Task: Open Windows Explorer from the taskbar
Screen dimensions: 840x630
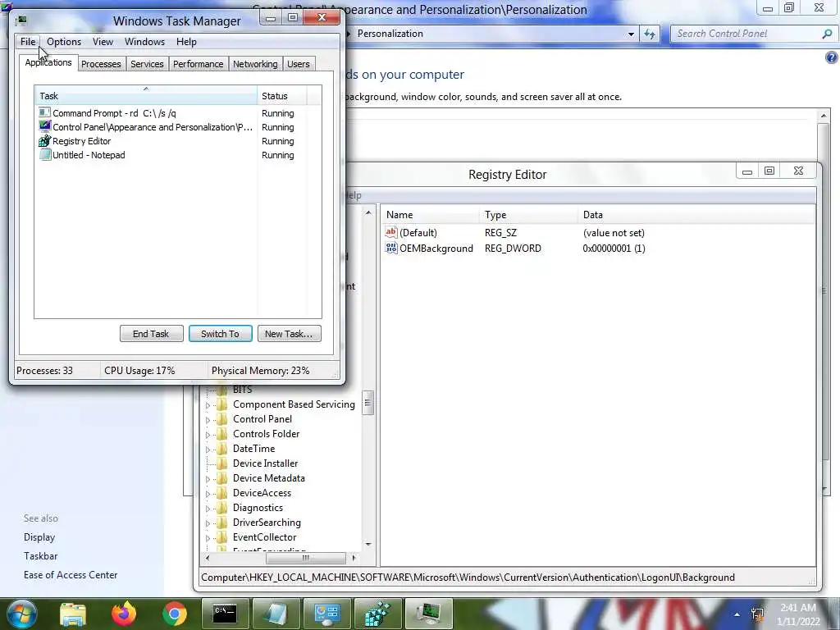Action: (x=73, y=614)
